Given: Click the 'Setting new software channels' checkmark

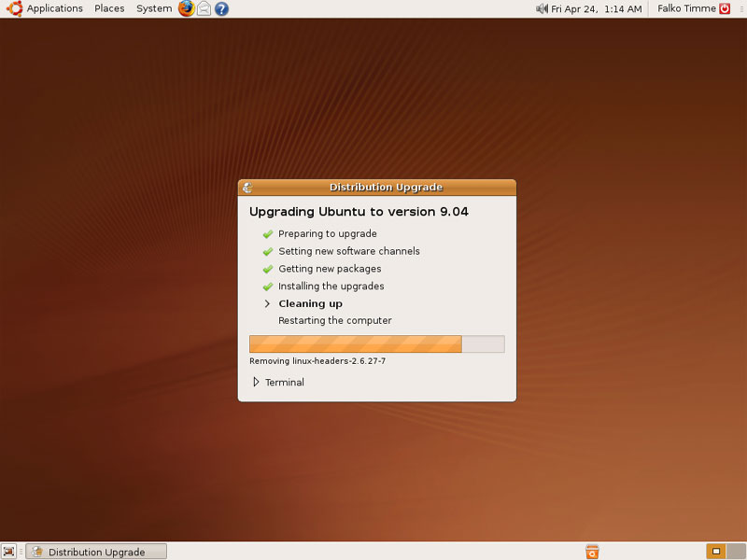Looking at the screenshot, I should point(268,251).
